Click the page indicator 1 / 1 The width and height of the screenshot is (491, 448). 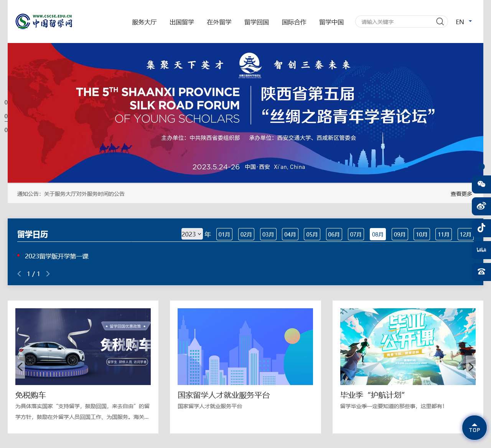click(33, 274)
